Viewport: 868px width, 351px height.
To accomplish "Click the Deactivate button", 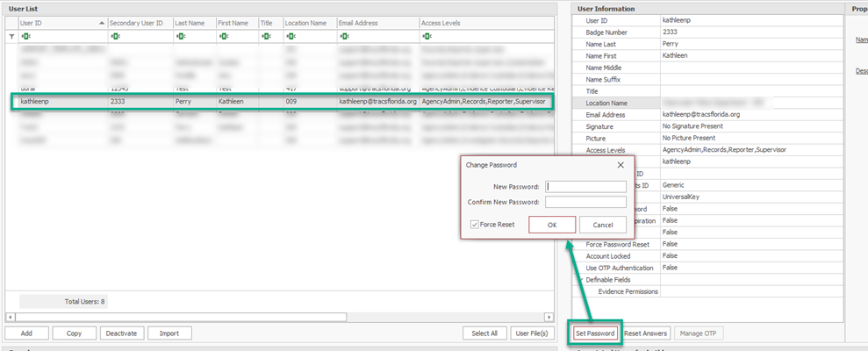I will tap(121, 333).
